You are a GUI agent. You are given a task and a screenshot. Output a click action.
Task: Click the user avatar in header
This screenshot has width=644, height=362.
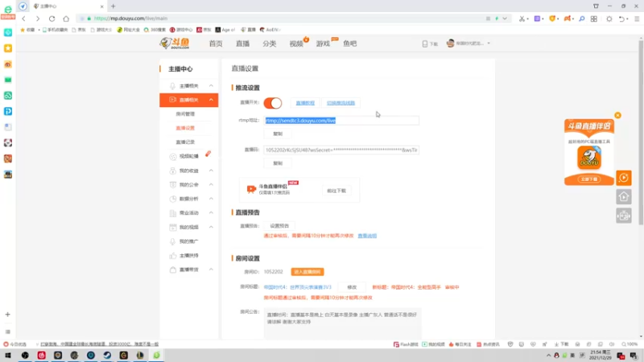[450, 43]
